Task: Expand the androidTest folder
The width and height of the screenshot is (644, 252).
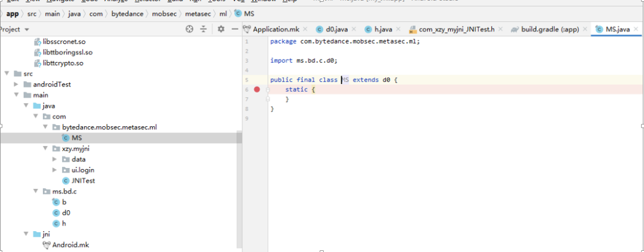Action: (16, 85)
